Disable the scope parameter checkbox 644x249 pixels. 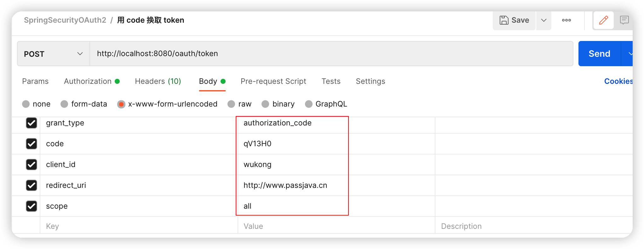tap(32, 206)
